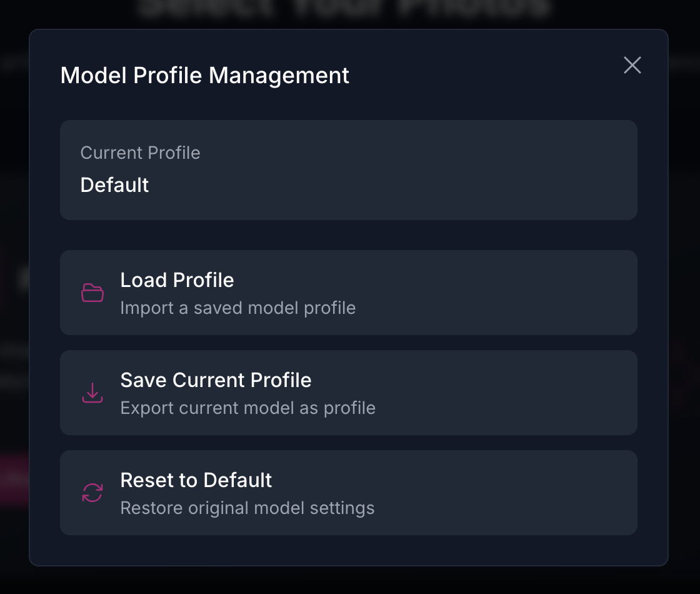Select the Load Profile option
Image resolution: width=700 pixels, height=594 pixels.
point(349,292)
